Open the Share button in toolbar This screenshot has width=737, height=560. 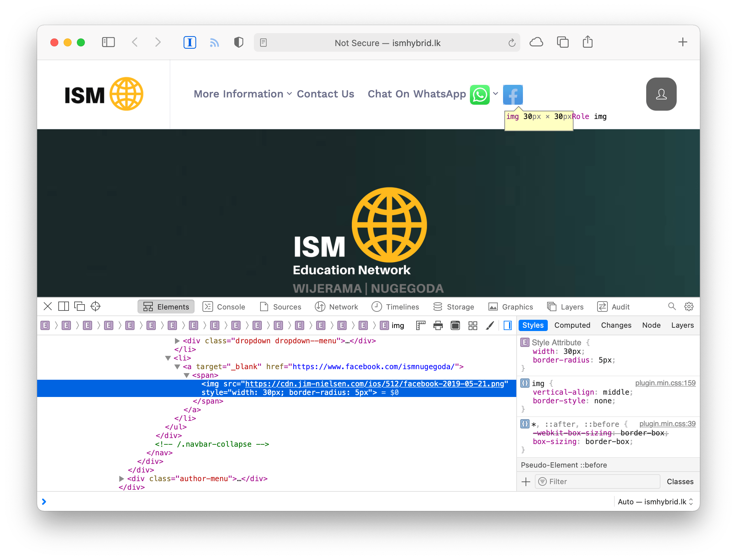coord(587,42)
